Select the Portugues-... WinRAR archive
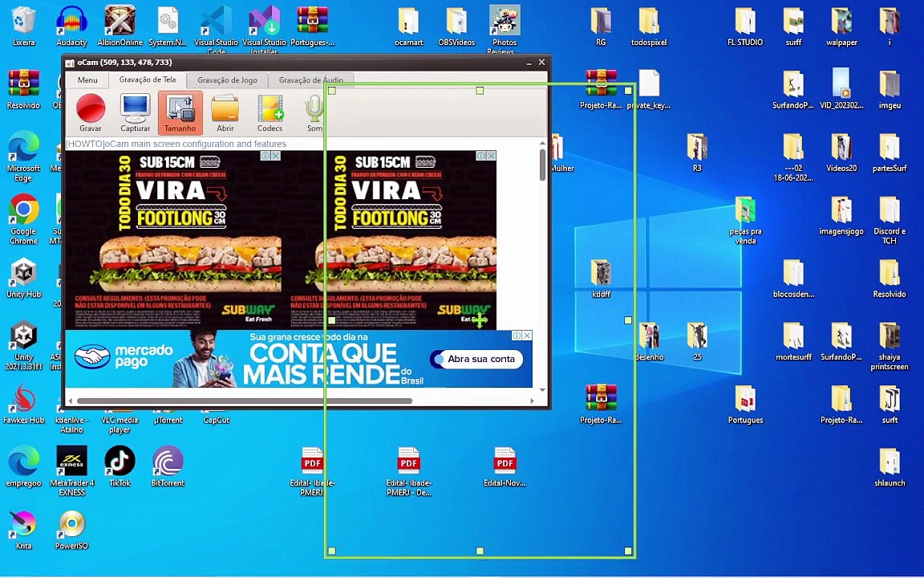Image resolution: width=924 pixels, height=578 pixels. [x=312, y=26]
